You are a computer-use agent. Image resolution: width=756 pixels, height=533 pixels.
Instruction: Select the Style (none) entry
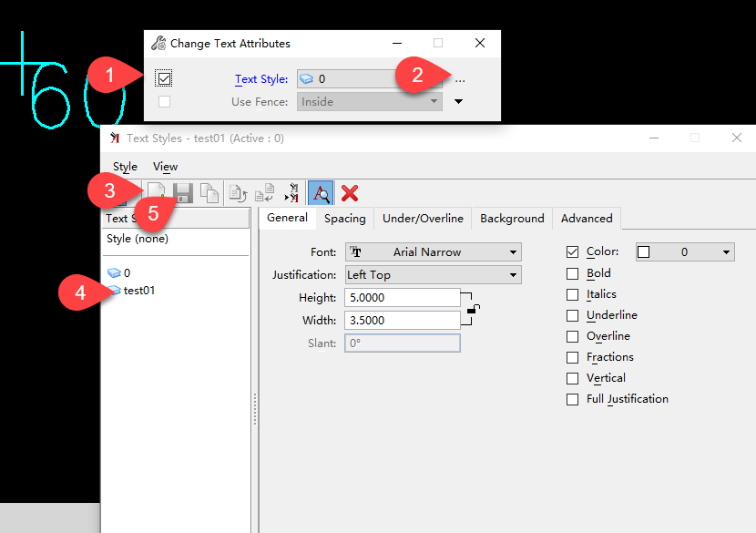click(x=138, y=239)
